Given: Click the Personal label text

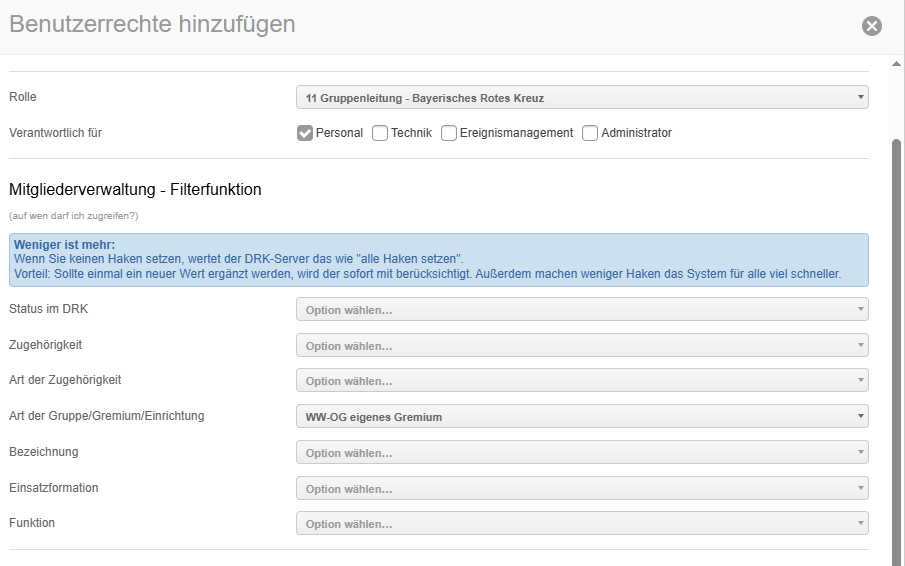Looking at the screenshot, I should coord(339,133).
